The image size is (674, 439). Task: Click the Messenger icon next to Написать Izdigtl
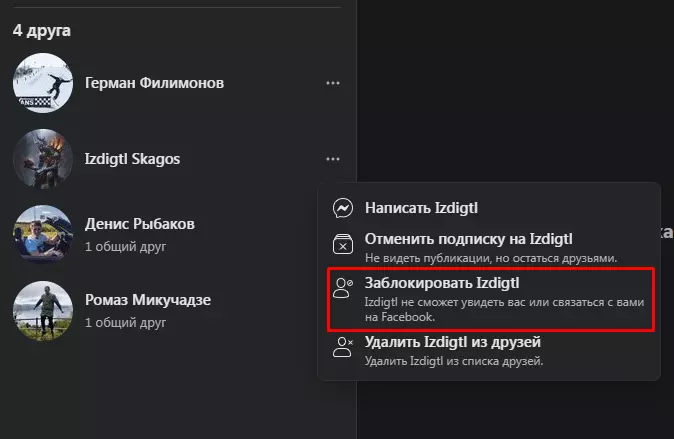[x=343, y=208]
